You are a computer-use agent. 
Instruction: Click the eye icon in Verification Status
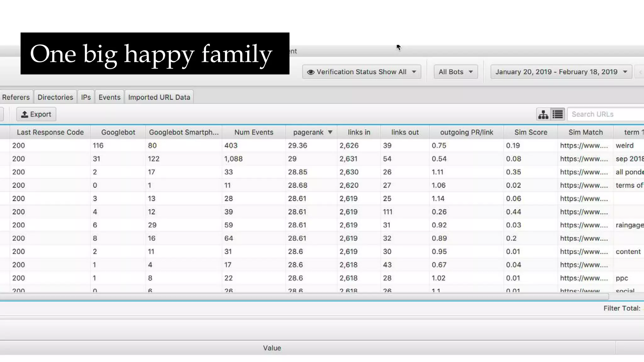click(x=311, y=72)
